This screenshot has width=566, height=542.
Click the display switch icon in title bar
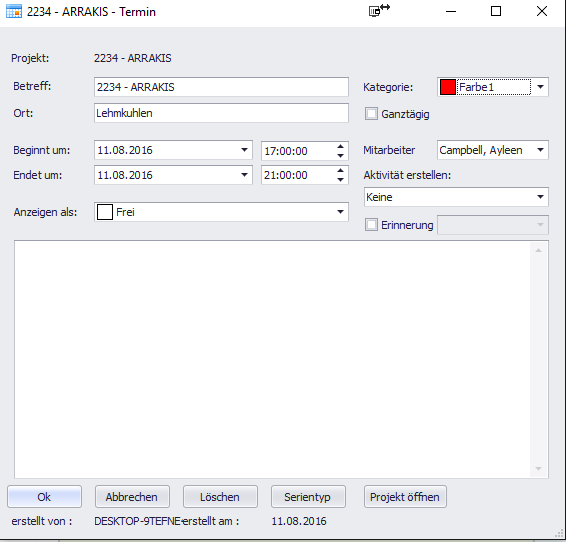[379, 10]
